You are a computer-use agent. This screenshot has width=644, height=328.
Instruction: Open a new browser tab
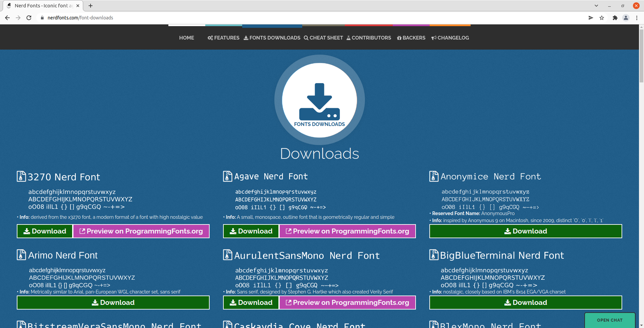click(91, 6)
